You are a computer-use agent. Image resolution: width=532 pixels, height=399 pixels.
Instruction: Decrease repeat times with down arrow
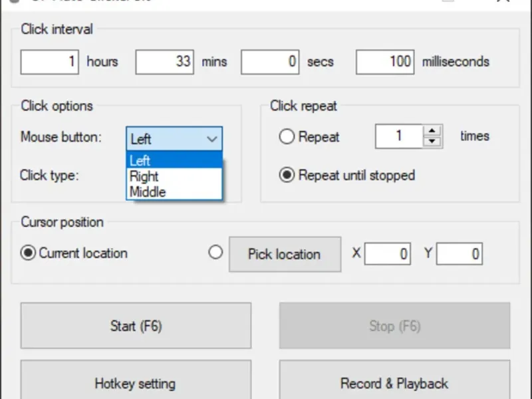432,141
